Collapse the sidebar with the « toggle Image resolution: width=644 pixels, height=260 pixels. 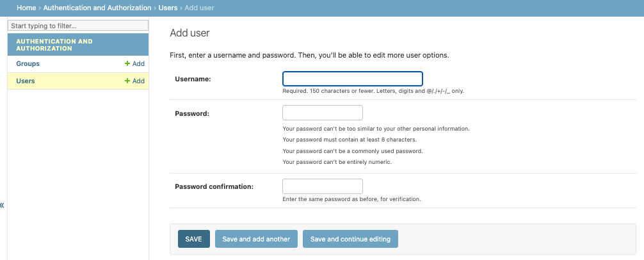tap(3, 206)
